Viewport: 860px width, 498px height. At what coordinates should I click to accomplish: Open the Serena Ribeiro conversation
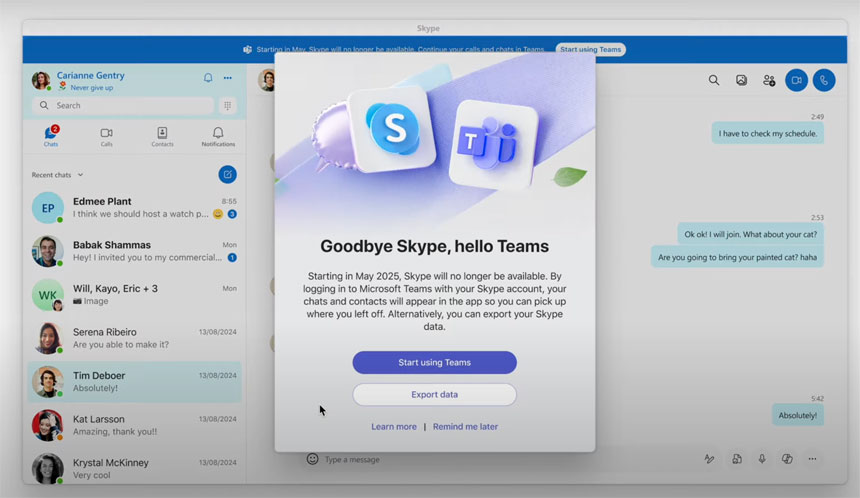click(134, 338)
